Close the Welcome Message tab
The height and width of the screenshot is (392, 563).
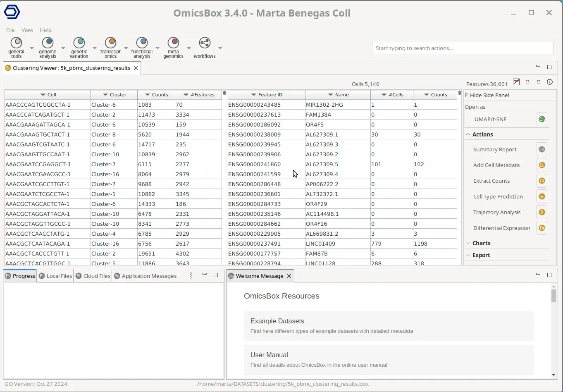(x=289, y=276)
